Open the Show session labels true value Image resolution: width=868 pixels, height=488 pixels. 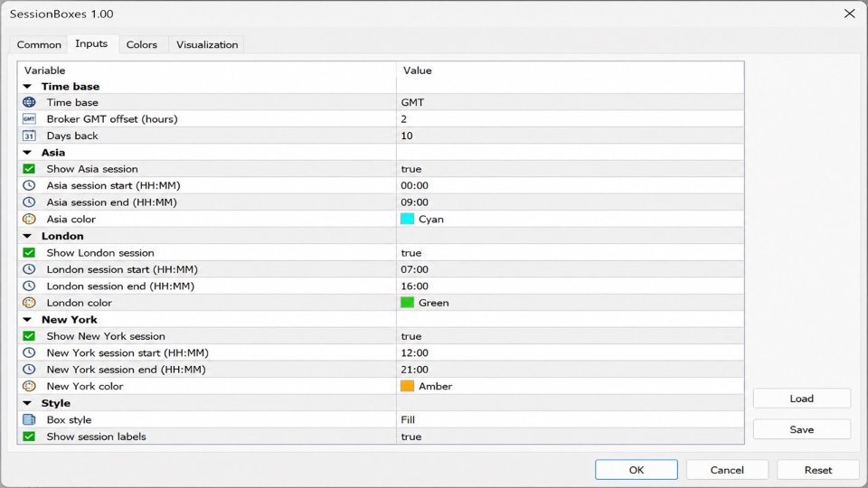click(x=570, y=436)
